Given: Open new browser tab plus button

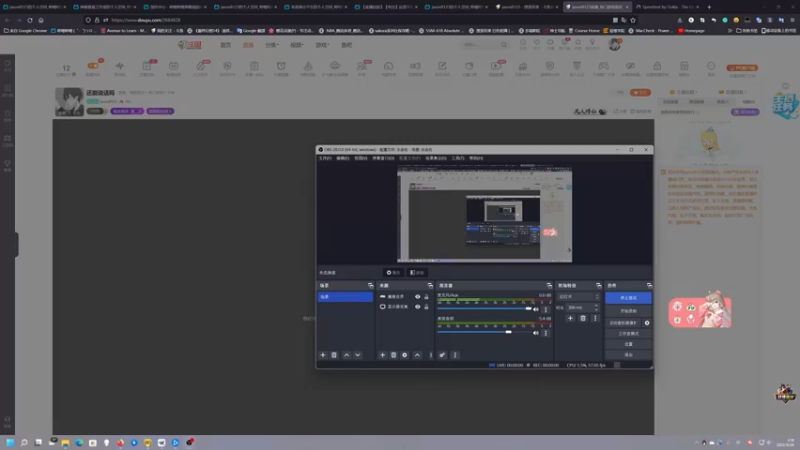Looking at the screenshot, I should click(709, 7).
